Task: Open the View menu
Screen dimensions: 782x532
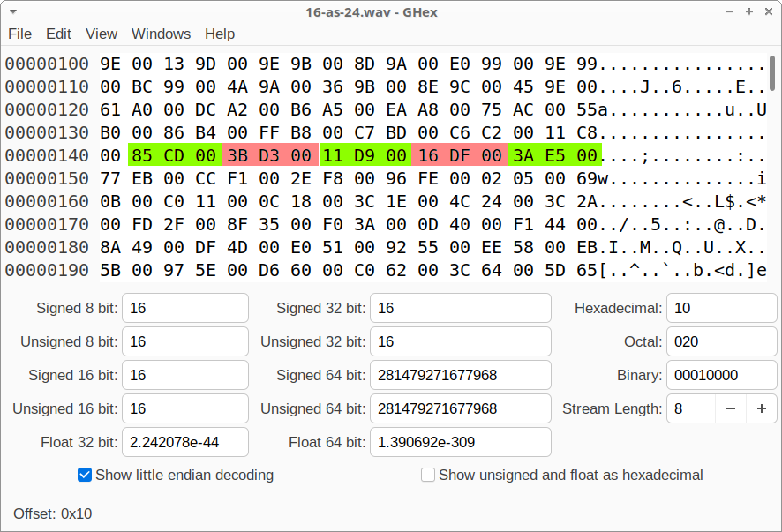Action: pos(102,34)
